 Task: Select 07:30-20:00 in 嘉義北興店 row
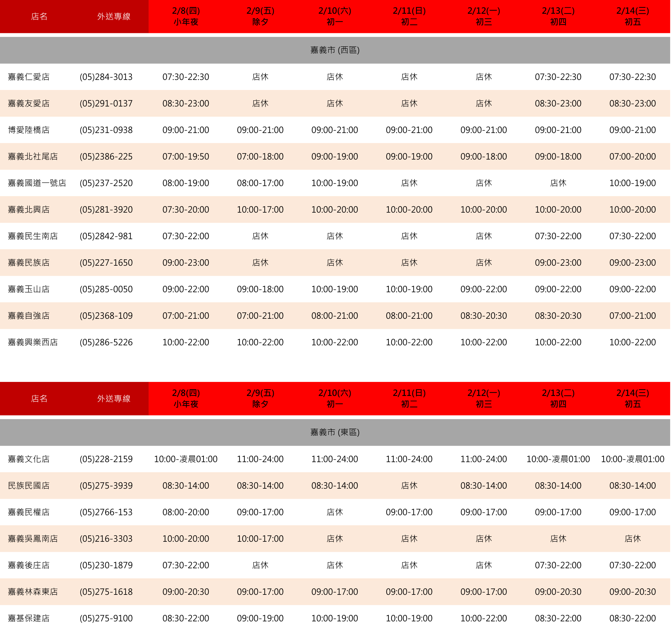186,210
